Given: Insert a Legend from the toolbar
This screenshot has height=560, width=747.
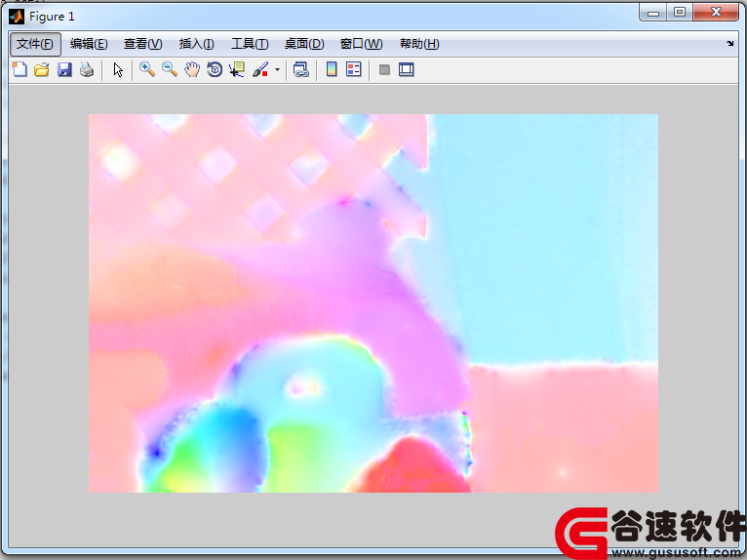Looking at the screenshot, I should point(353,69).
